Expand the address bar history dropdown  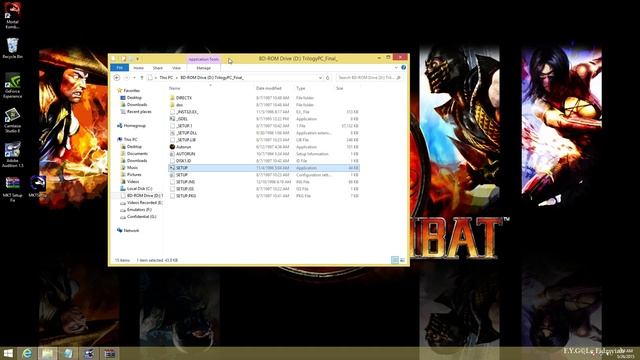click(x=320, y=78)
